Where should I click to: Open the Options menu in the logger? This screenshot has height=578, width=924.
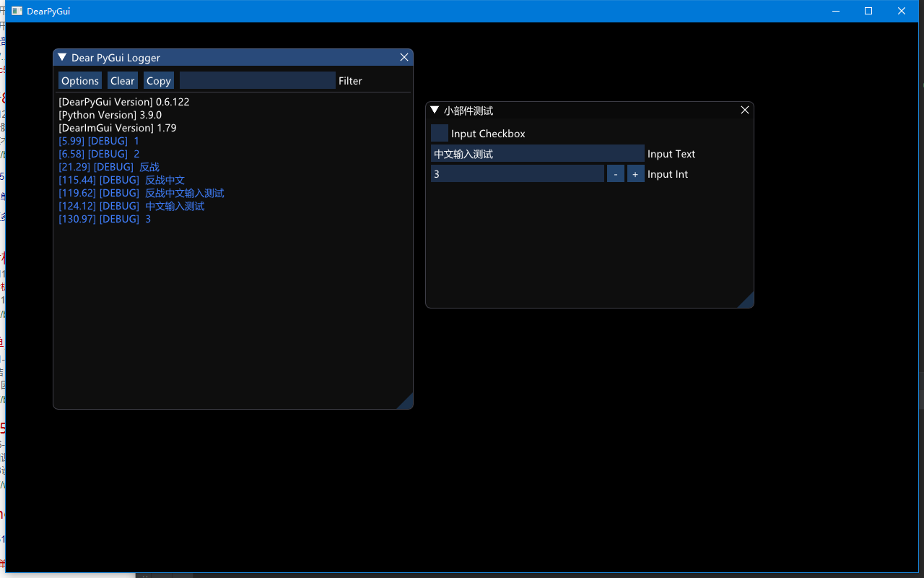coord(79,80)
